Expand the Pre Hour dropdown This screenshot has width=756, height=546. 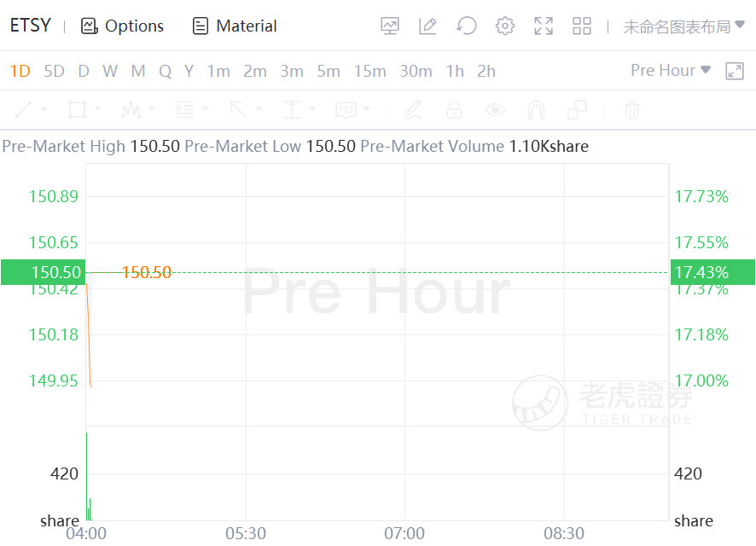671,71
